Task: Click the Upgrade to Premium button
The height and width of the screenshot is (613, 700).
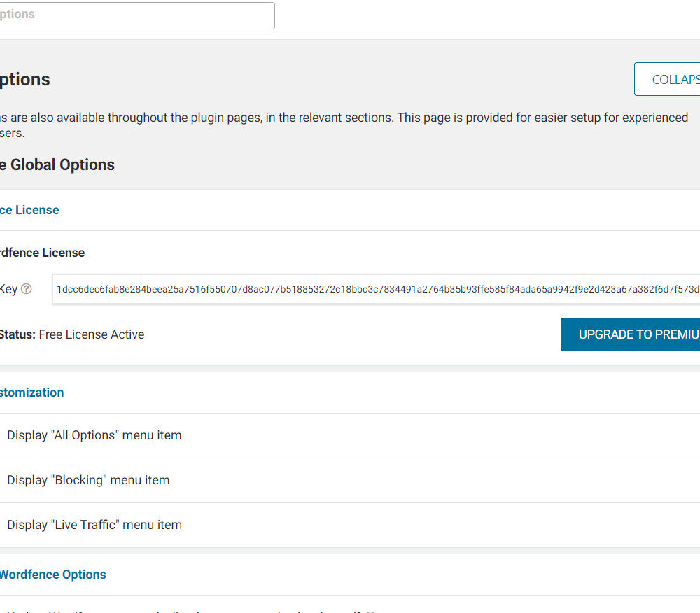Action: 630,334
